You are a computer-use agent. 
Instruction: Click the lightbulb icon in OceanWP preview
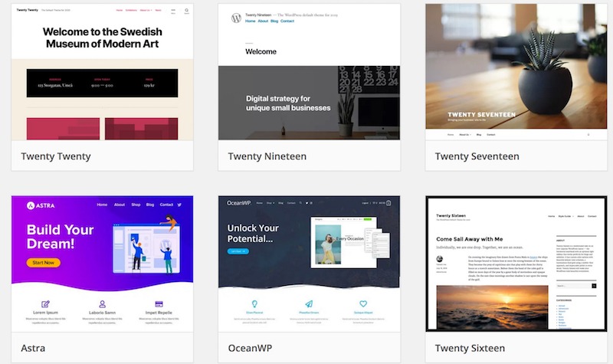254,303
